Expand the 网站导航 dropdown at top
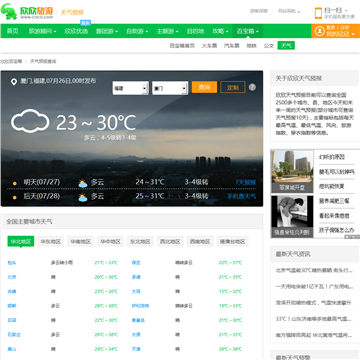Image resolution: width=360 pixels, height=360 pixels. coord(289,11)
